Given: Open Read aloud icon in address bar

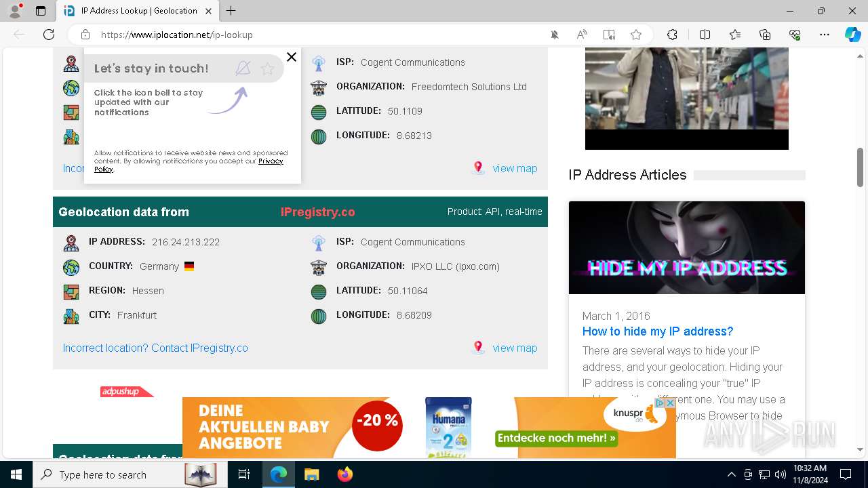Looking at the screenshot, I should click(582, 35).
